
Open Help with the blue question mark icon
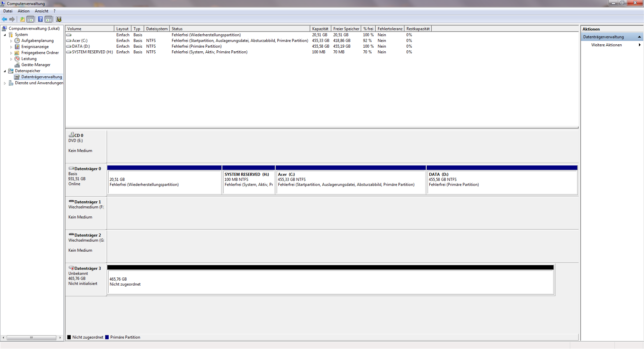tap(40, 19)
